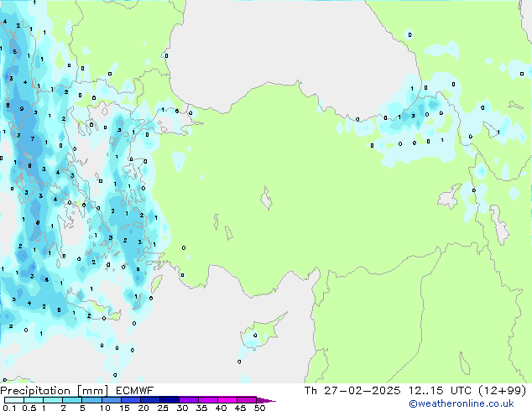The height and width of the screenshot is (411, 532).
Task: Click the '50' label on the legend scale
Action: (259, 408)
